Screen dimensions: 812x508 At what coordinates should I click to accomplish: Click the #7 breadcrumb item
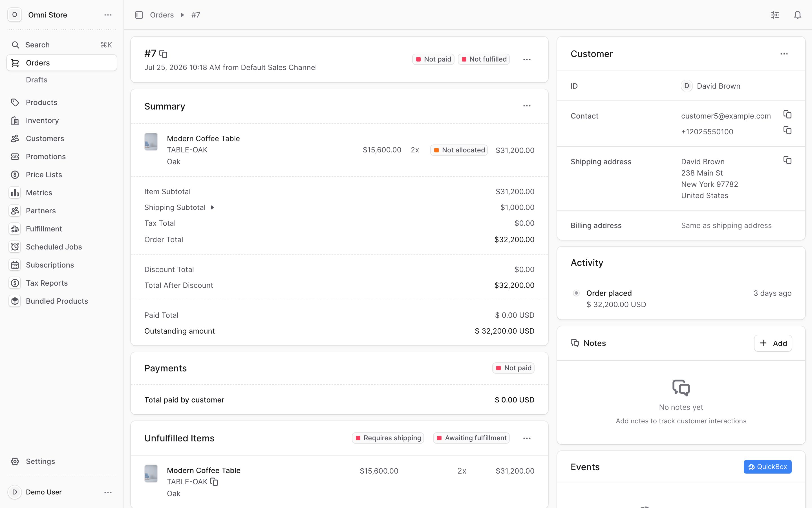click(196, 15)
